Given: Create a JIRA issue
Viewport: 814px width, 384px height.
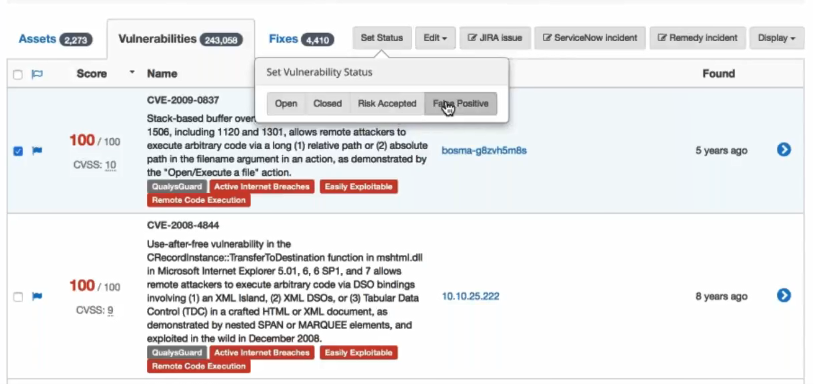Looking at the screenshot, I should point(495,38).
